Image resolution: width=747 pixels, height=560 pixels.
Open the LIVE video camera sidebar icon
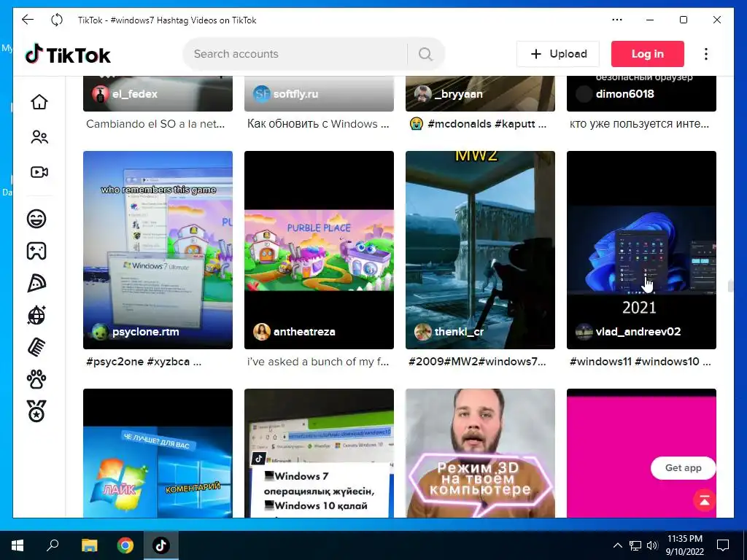click(39, 172)
